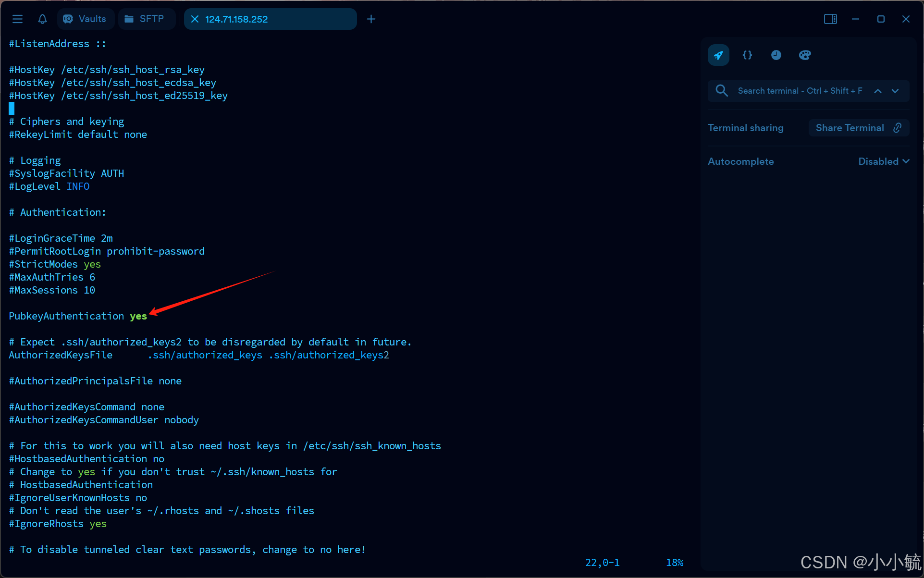The width and height of the screenshot is (924, 578).
Task: Switch to the Vaults tab
Action: pyautogui.click(x=86, y=19)
